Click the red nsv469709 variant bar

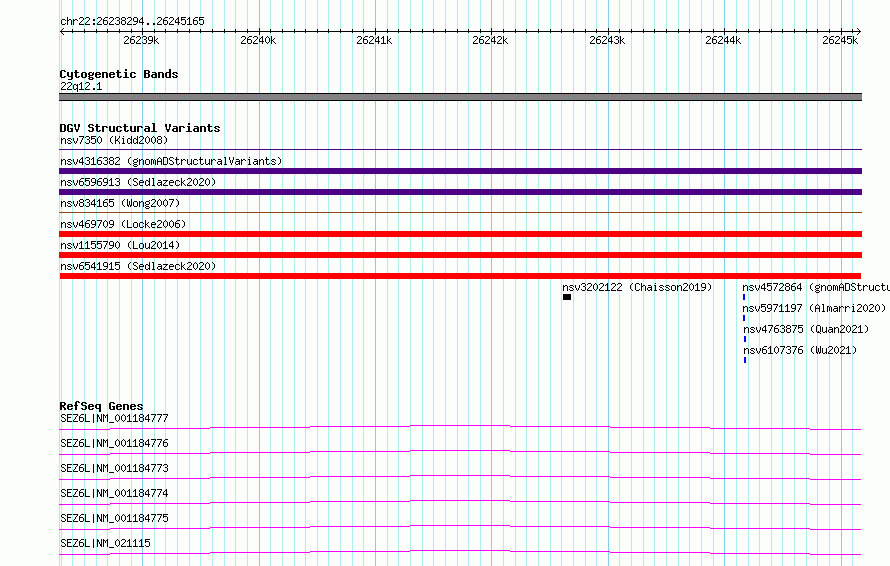(x=460, y=234)
